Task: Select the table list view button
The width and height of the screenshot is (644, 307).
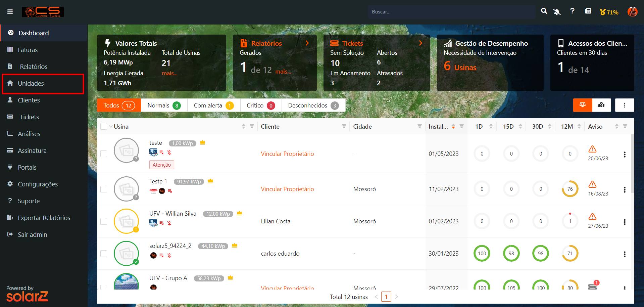Action: [x=583, y=105]
